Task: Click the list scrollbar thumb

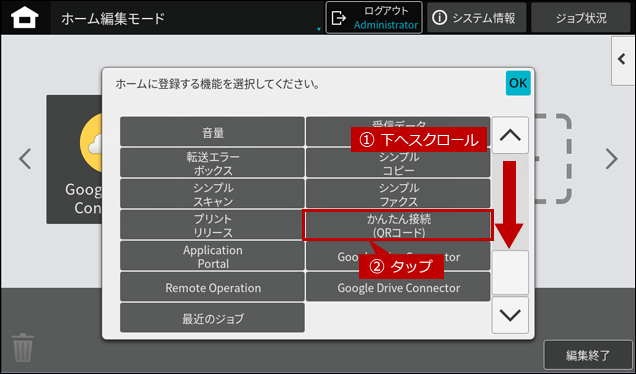Action: [x=510, y=273]
